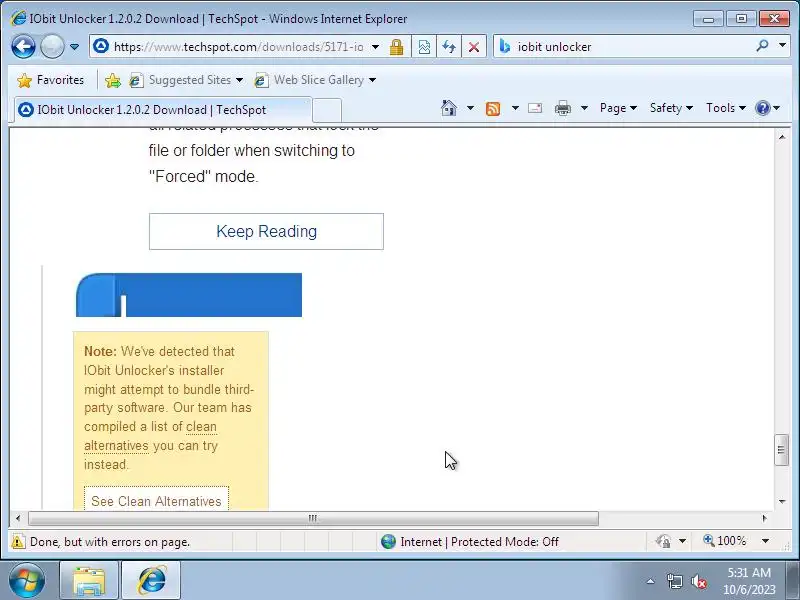The image size is (800, 600).
Task: Click Internet Protected Mode Off status
Action: [470, 541]
